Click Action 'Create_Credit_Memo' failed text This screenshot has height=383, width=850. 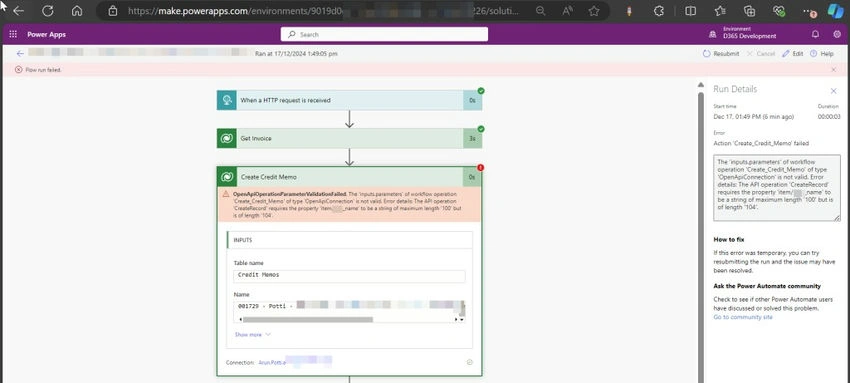coord(761,143)
